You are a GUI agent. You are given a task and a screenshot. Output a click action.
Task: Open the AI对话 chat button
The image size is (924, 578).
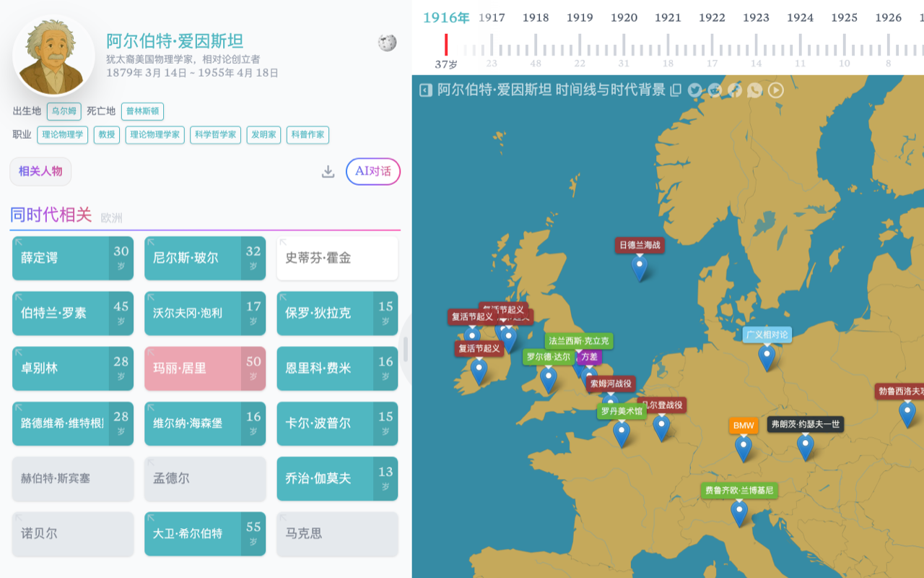point(373,171)
